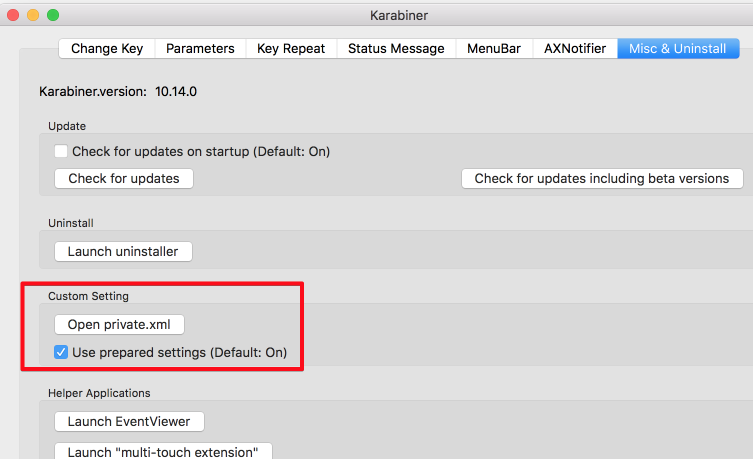
Task: Select the Key Repeat tab
Action: tap(291, 48)
